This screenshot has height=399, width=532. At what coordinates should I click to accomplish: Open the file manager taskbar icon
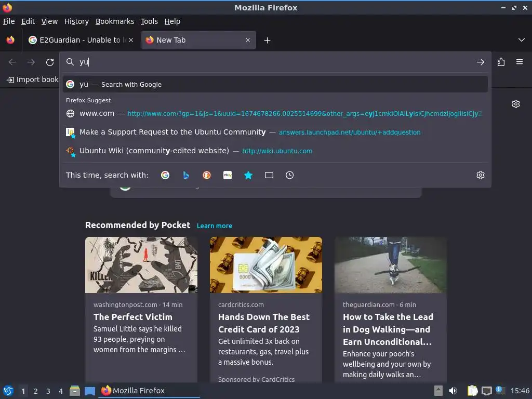point(75,391)
